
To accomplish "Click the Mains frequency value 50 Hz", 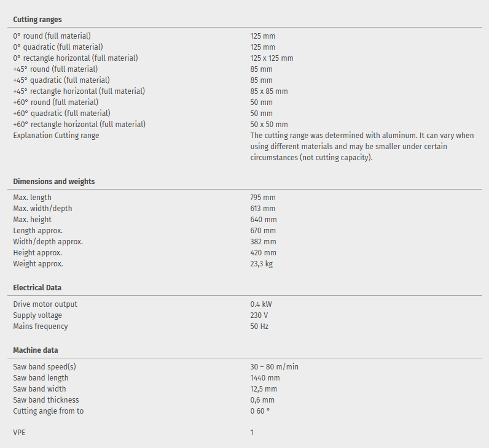I will pos(259,326).
